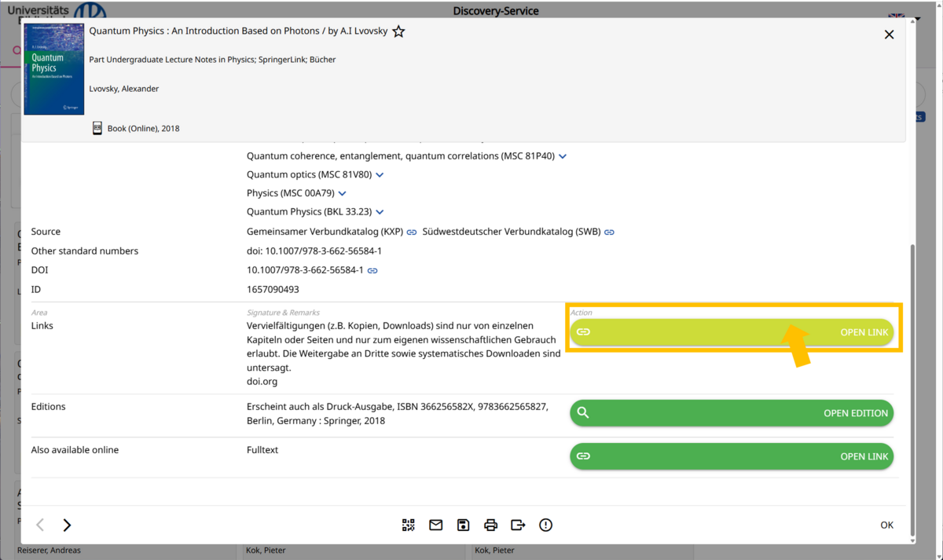Open Gemeinsamer Verbundkatalog (KXP) link icon
Image resolution: width=943 pixels, height=560 pixels.
[x=411, y=232]
